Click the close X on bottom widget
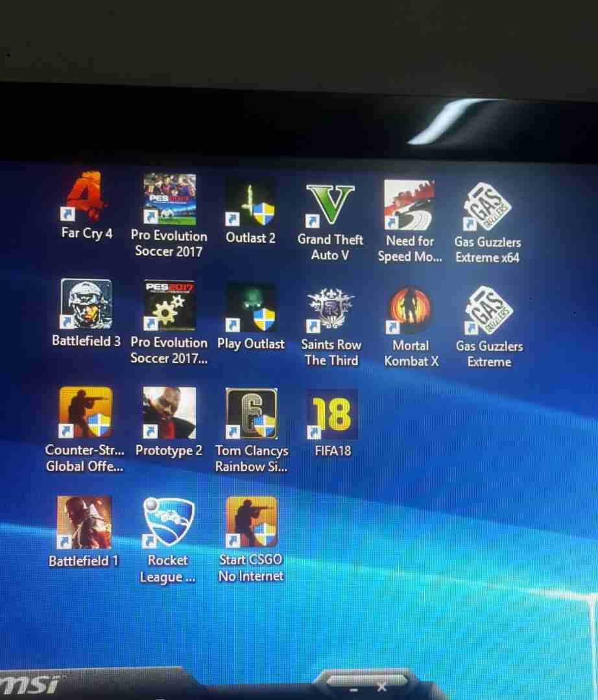Image resolution: width=598 pixels, height=700 pixels. tap(382, 686)
